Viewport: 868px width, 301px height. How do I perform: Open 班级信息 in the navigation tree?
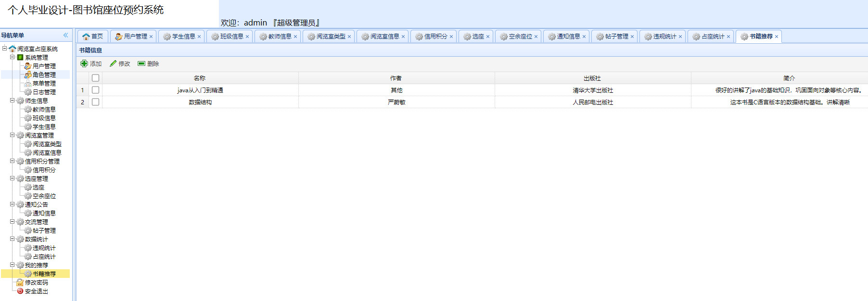44,118
